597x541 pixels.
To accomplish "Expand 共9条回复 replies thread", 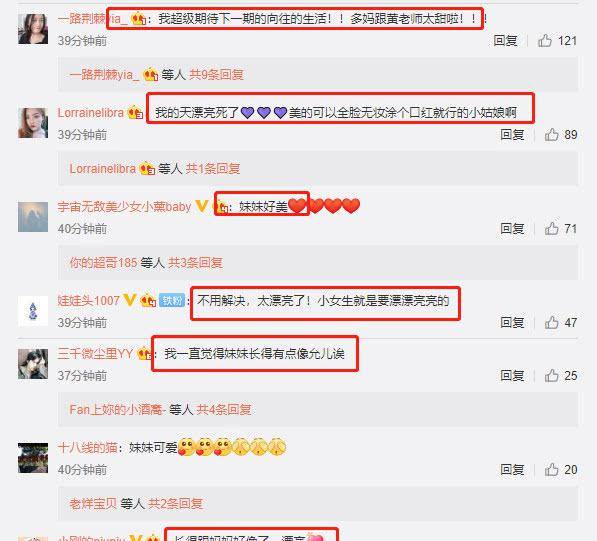I will [x=216, y=74].
